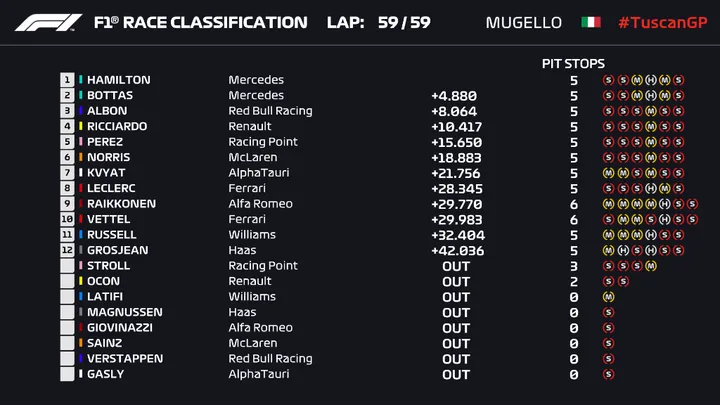The height and width of the screenshot is (405, 720).
Task: Click the PIT STOPS column header
Action: click(573, 63)
